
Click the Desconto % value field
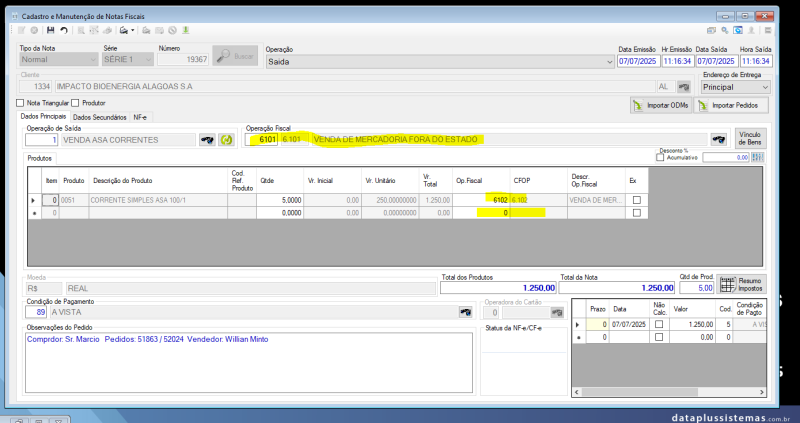726,158
